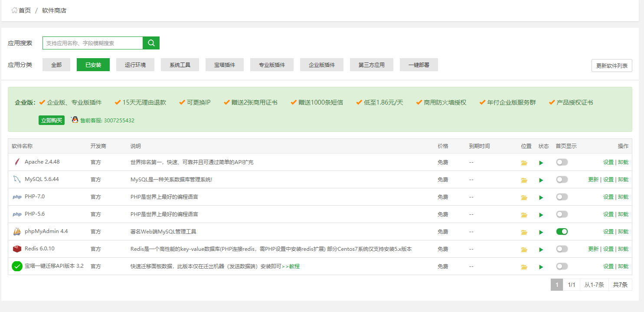Open 设置 for 宝塔一键迁移API
The image size is (644, 312).
pyautogui.click(x=608, y=266)
